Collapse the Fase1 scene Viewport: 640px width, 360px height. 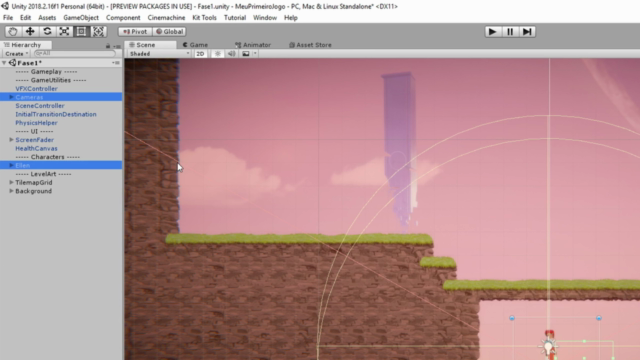click(4, 63)
